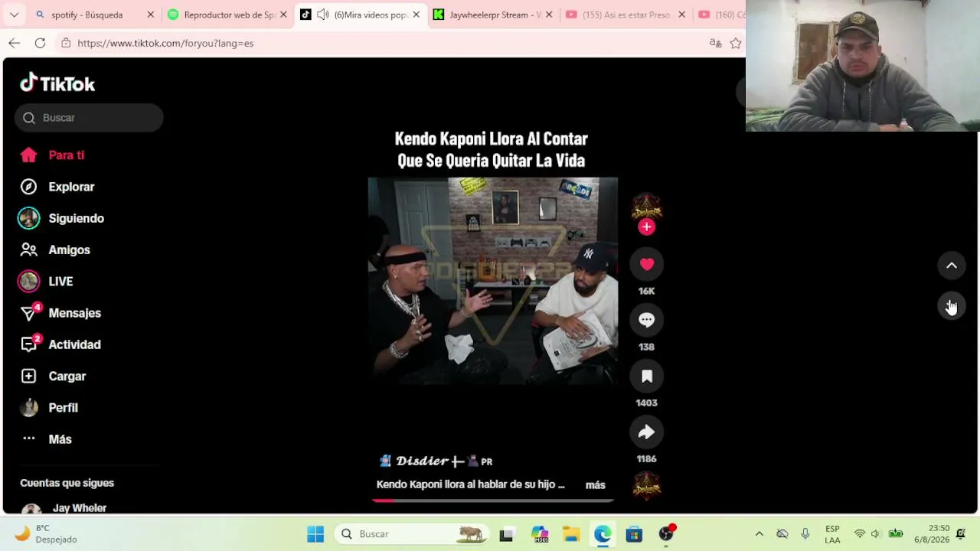
Task: Like the video with the heart icon
Action: [646, 264]
